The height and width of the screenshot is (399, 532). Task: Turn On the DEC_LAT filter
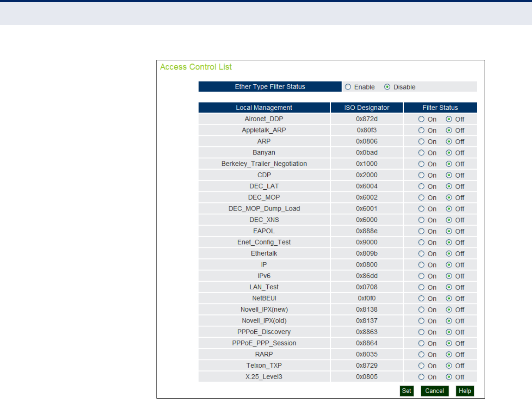tap(421, 186)
